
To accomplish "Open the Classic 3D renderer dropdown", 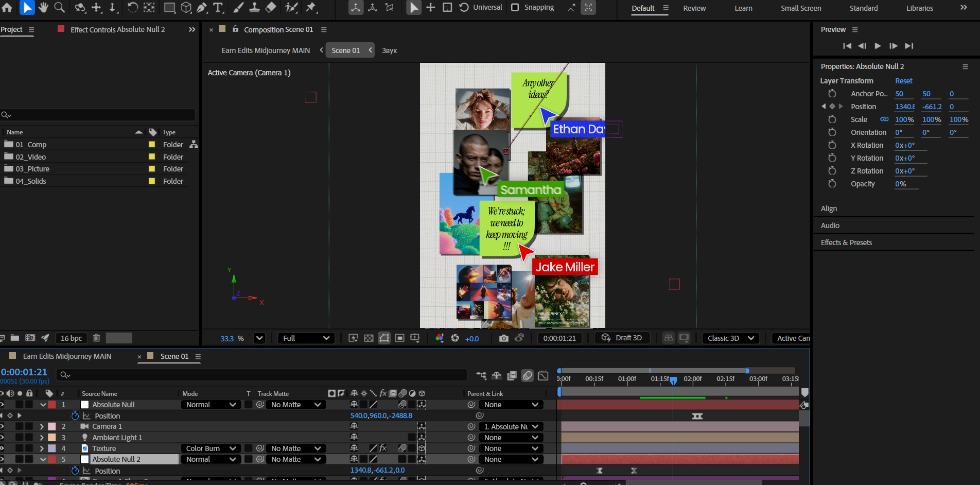I will pos(730,338).
